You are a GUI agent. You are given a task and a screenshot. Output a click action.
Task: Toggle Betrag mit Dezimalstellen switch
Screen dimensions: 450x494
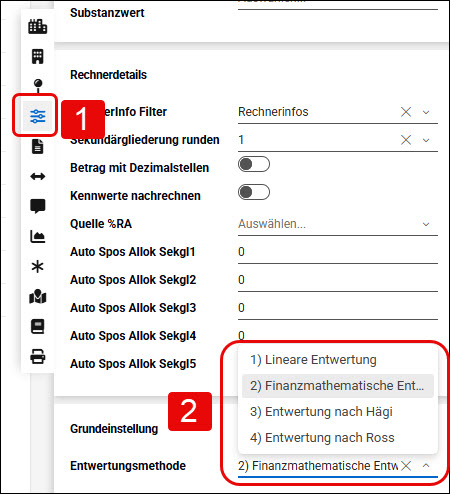254,164
